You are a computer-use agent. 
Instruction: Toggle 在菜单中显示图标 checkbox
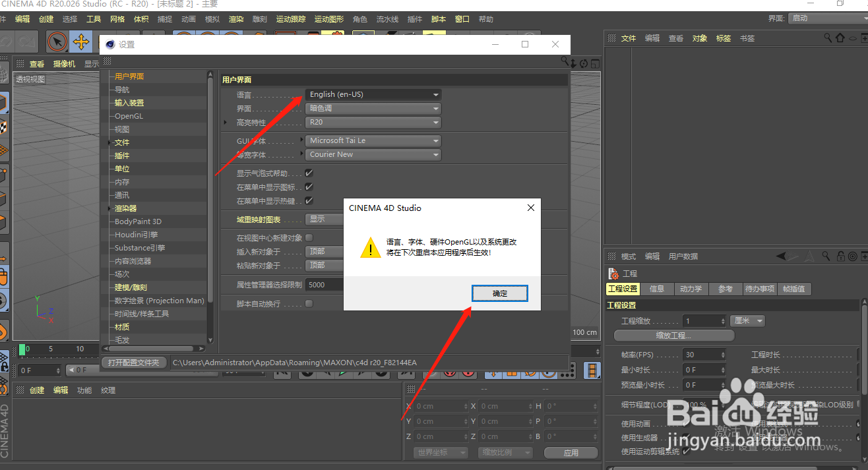click(309, 187)
